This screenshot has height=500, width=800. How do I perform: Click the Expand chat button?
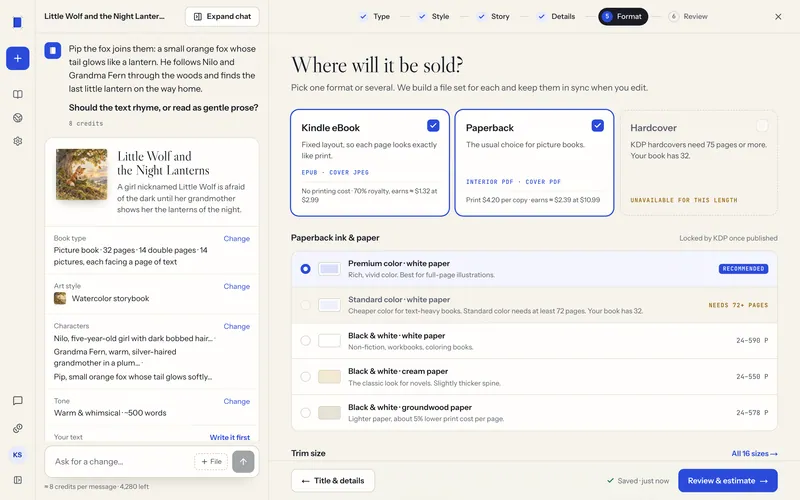click(222, 16)
